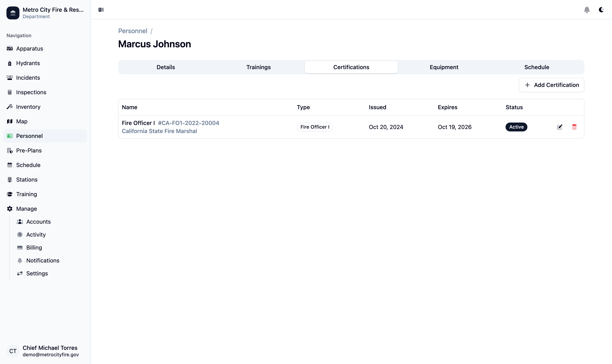Edit the Fire Officer I certification

coord(559,127)
